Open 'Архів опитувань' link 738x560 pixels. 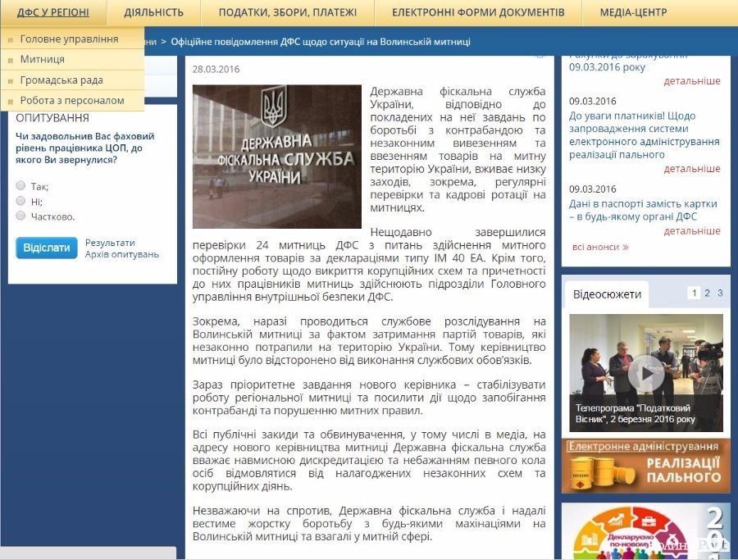(x=122, y=254)
